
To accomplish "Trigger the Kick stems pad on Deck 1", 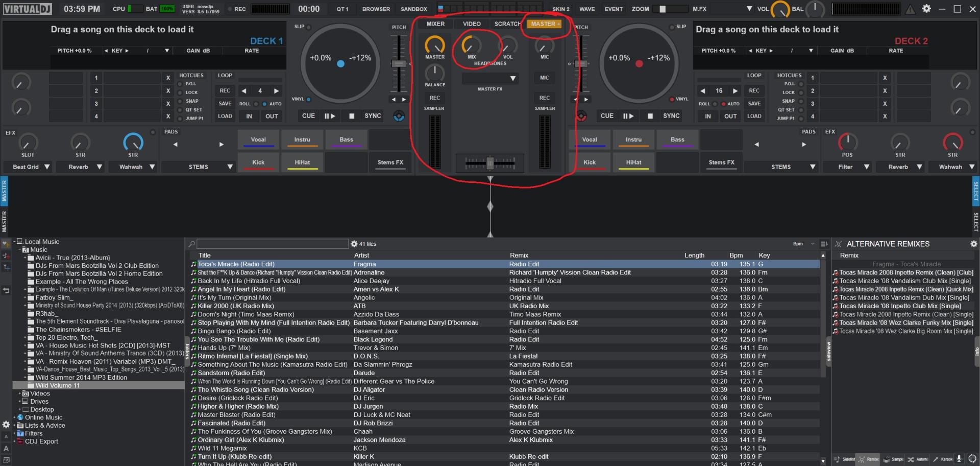I will (258, 162).
